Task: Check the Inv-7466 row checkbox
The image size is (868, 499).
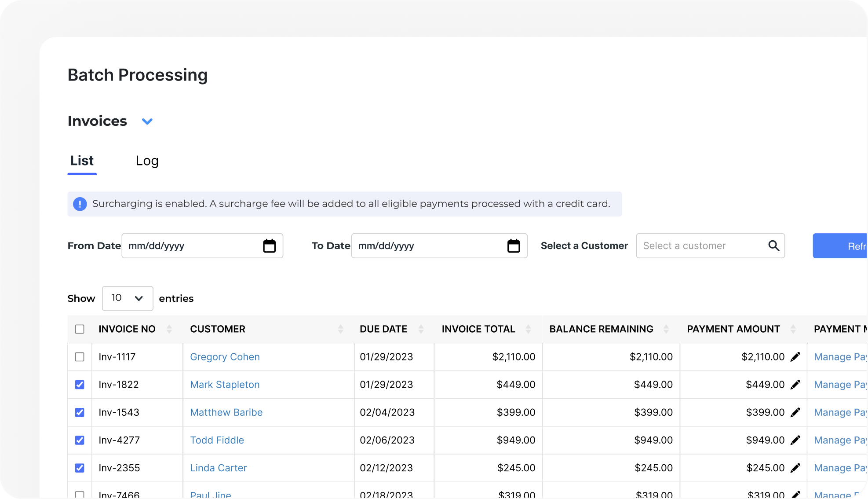Action: coord(80,495)
